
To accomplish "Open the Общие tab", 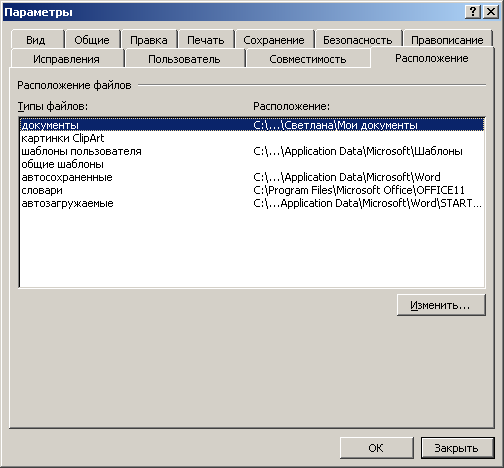I will pos(92,39).
